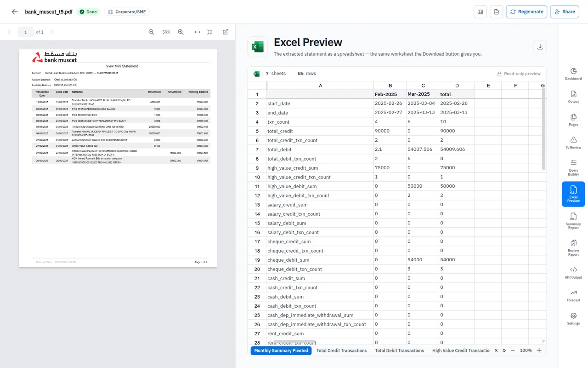Click the Mar-2025 header cell

[x=423, y=94]
